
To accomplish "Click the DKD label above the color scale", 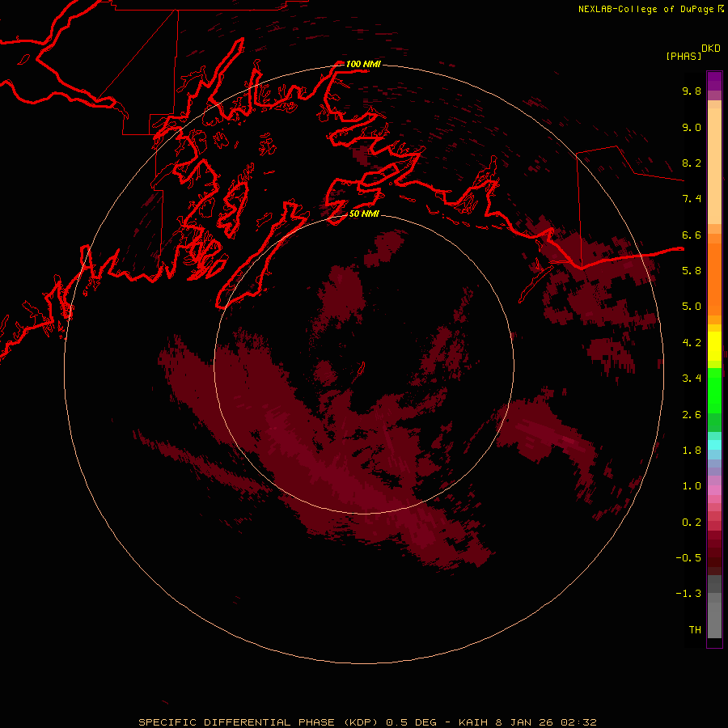I will (711, 49).
